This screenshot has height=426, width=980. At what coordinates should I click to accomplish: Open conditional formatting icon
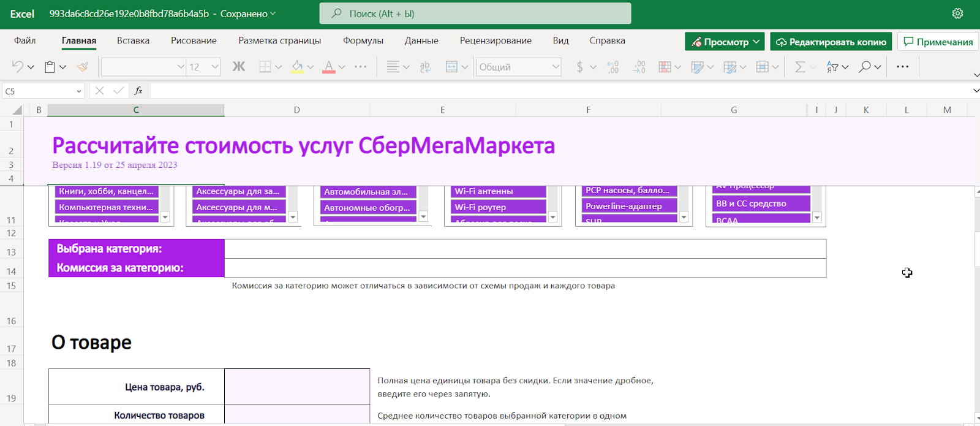pos(665,67)
